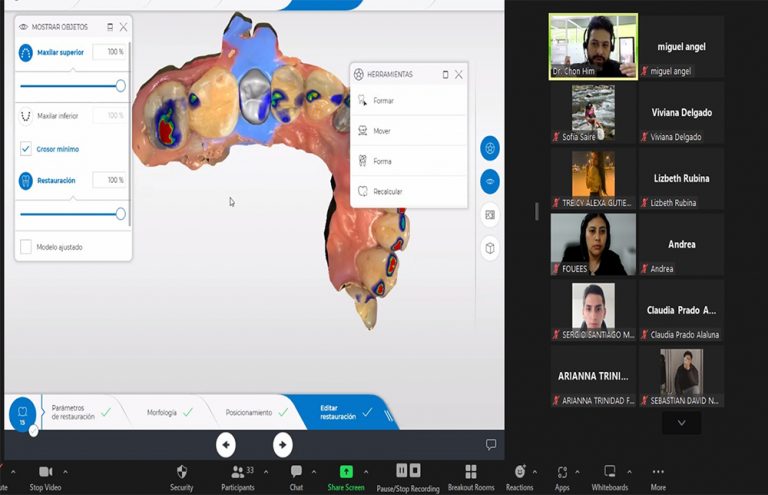Screen dimensions: 768x495
Task: Click the Recalcular tool
Action: tap(387, 191)
